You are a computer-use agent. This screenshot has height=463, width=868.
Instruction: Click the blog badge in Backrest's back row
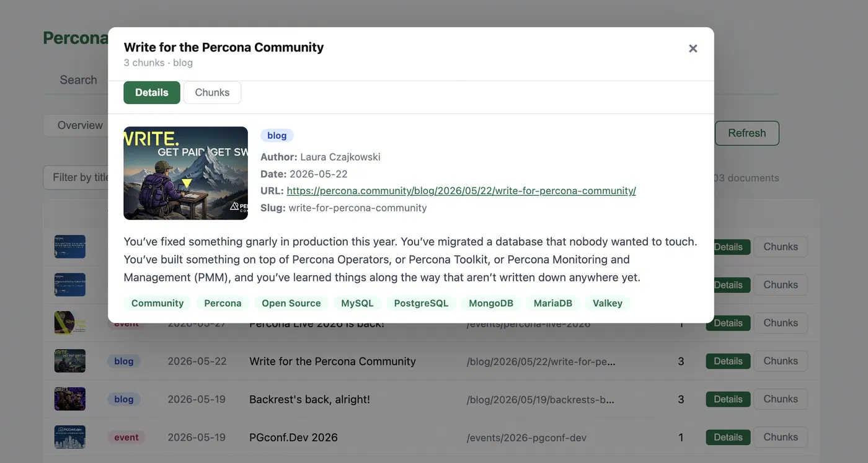(124, 399)
